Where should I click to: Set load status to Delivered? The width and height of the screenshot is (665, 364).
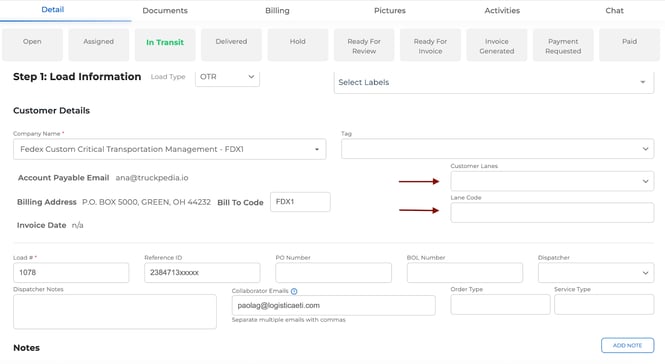[231, 45]
